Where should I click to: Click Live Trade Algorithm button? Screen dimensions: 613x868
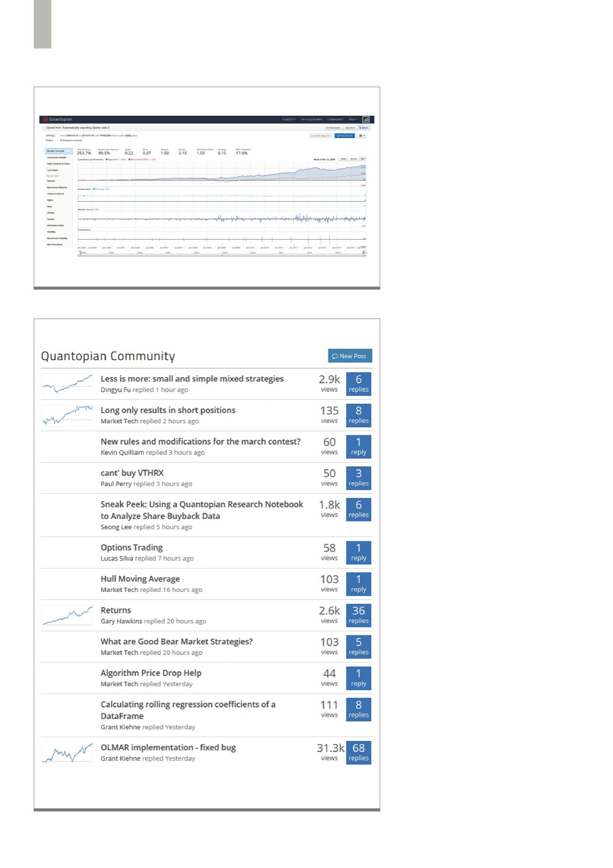point(321,136)
